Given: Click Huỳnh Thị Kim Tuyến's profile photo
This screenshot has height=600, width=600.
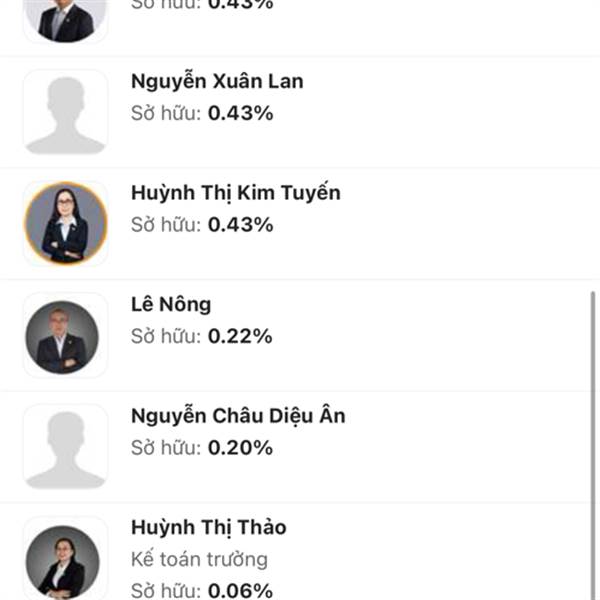Looking at the screenshot, I should pyautogui.click(x=65, y=223).
